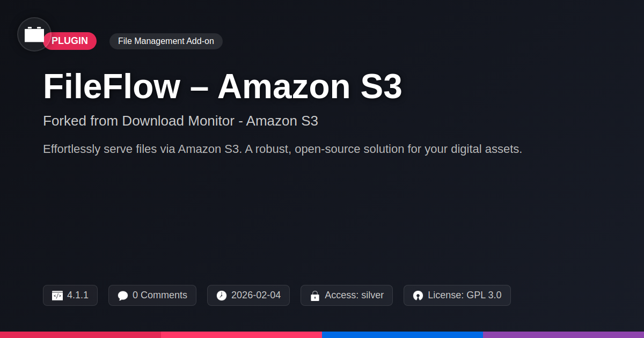
Task: Open the File Management Add-on tag
Action: pos(166,41)
